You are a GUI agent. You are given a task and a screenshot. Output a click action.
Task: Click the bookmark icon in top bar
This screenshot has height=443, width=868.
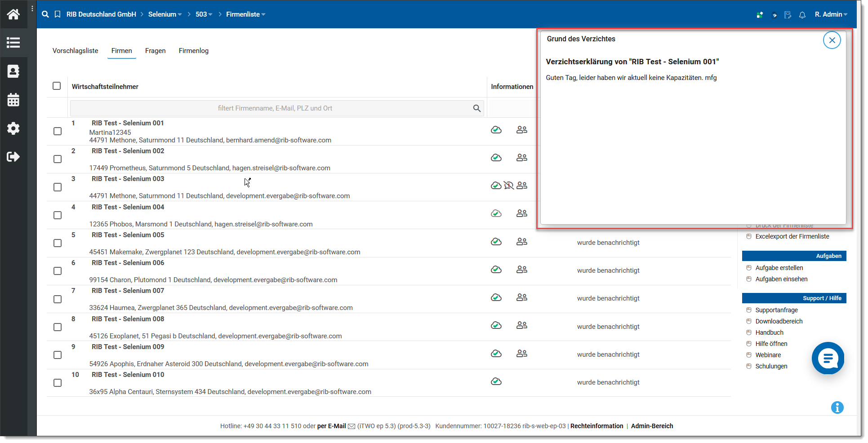[58, 14]
